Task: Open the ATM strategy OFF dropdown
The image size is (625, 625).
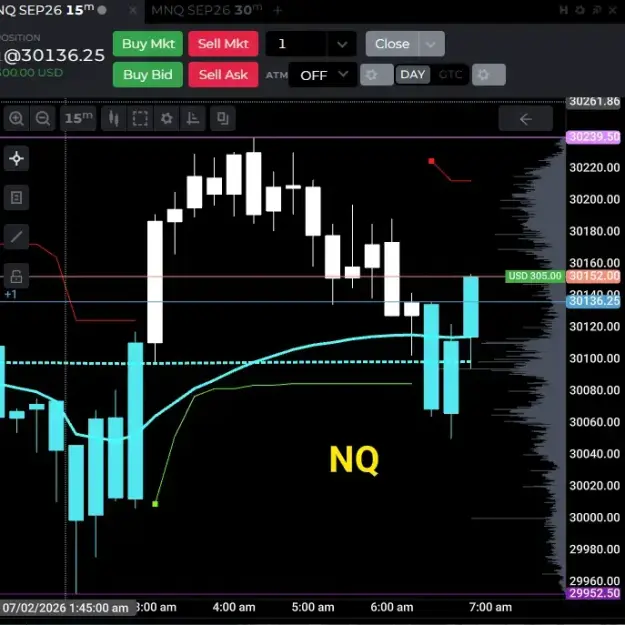Action: click(x=323, y=75)
